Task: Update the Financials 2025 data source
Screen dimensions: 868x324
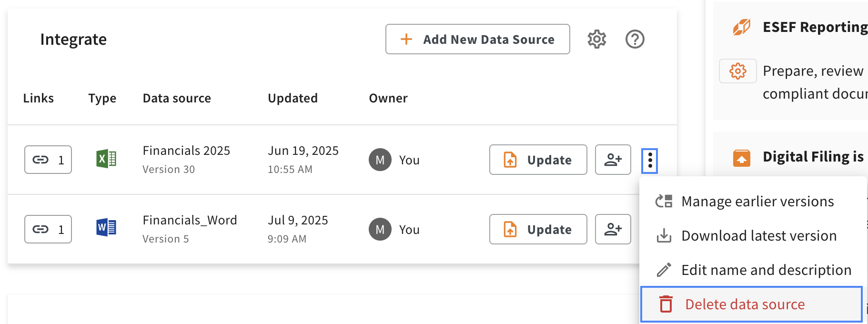Action: [x=538, y=160]
